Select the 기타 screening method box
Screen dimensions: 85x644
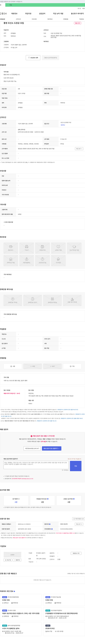pyautogui.click(x=72, y=366)
